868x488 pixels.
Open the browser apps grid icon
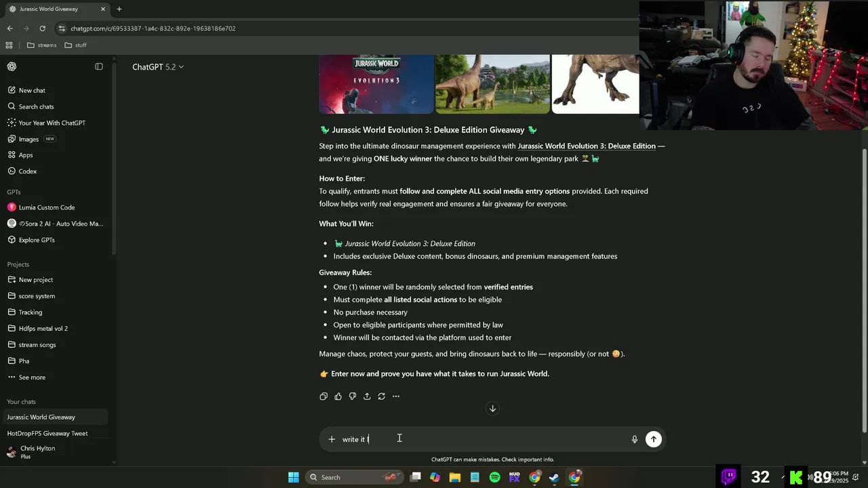tap(9, 45)
